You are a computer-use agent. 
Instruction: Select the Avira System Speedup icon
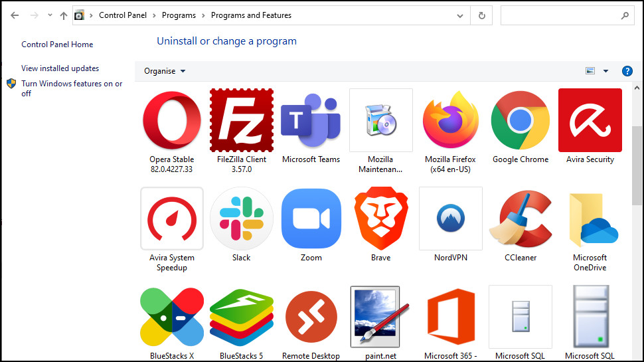(x=172, y=219)
